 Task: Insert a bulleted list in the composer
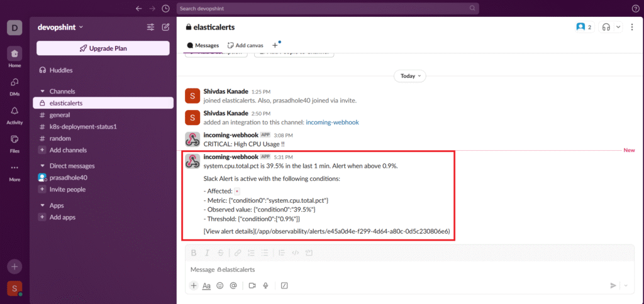265,252
